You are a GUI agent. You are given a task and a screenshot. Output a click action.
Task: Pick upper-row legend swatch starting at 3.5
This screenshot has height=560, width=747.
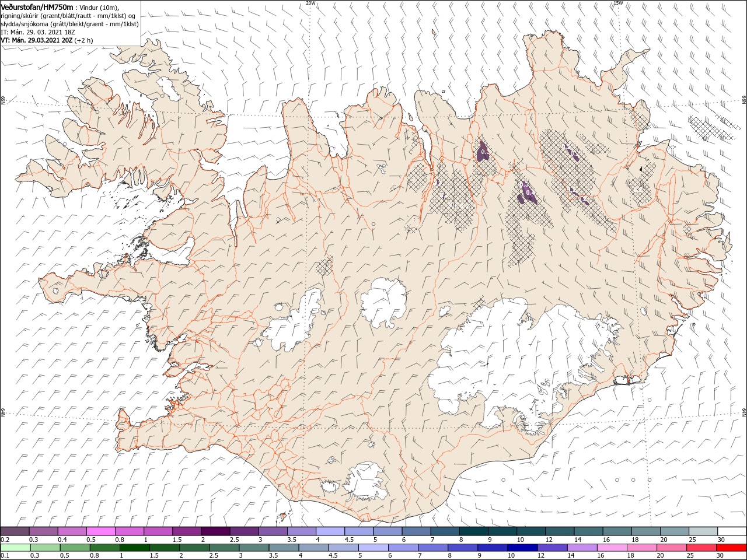pos(301,531)
